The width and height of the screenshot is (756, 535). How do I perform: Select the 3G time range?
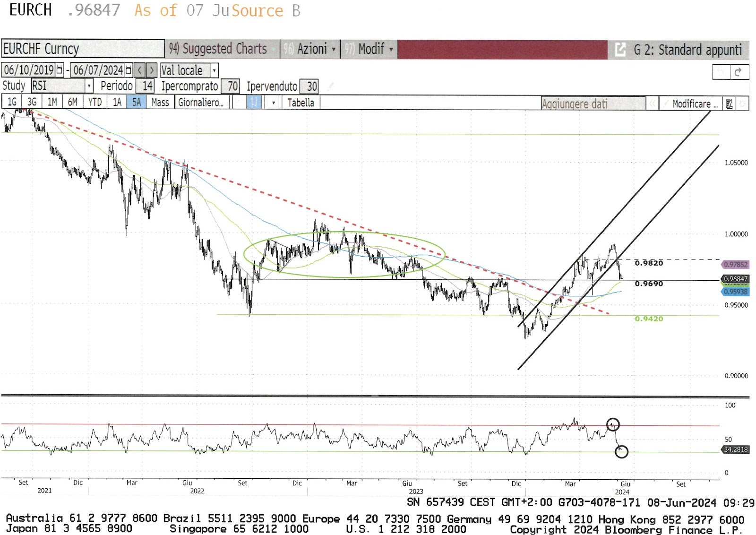click(x=32, y=102)
